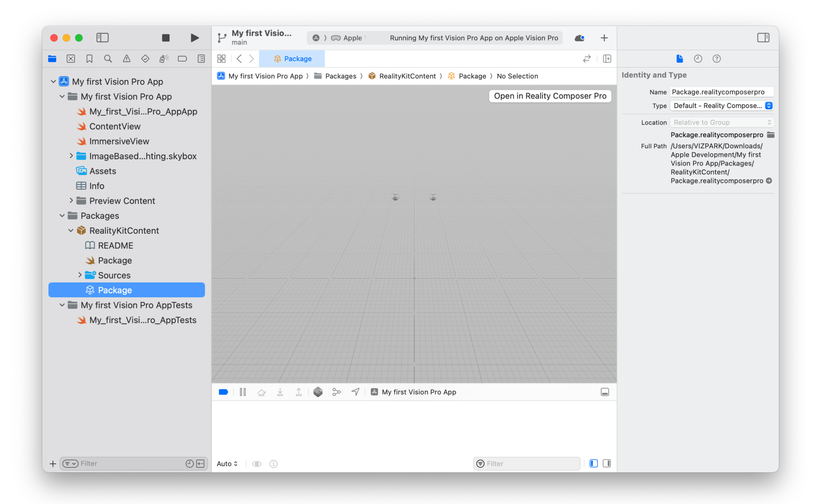This screenshot has width=813, height=504.
Task: Click inside the Filter field below the navigator
Action: (119, 463)
